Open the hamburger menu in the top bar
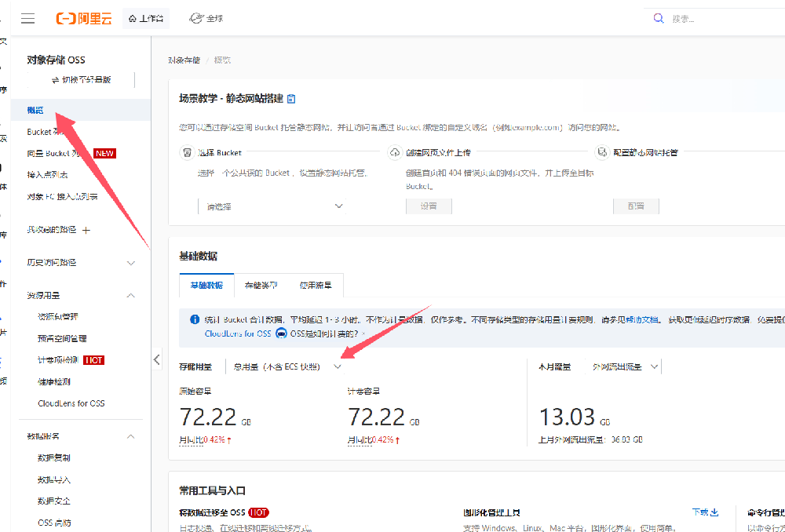Screen dimensions: 785x532 [28, 19]
